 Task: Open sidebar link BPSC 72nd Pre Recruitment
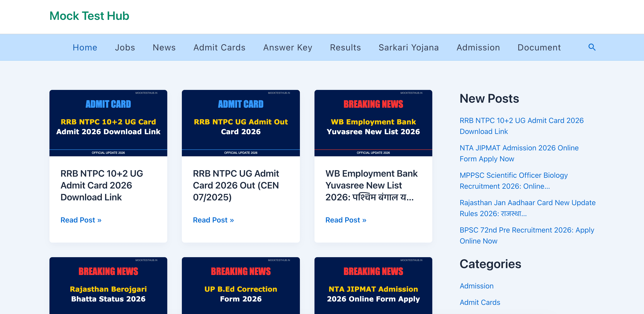[527, 235]
